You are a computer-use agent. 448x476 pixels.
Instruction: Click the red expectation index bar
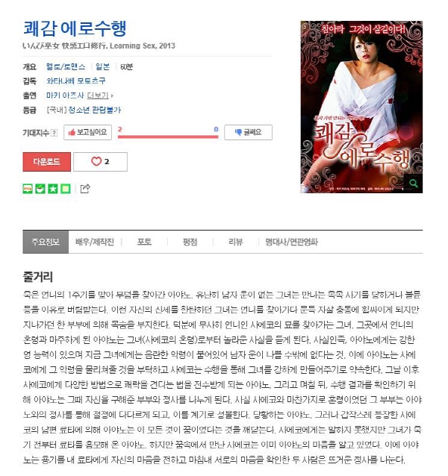coord(168,137)
